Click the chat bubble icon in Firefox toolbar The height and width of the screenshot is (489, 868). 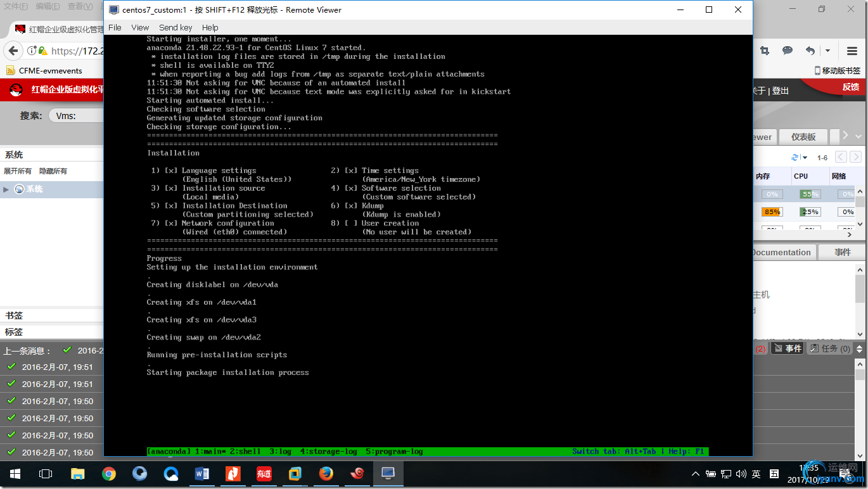click(x=788, y=51)
